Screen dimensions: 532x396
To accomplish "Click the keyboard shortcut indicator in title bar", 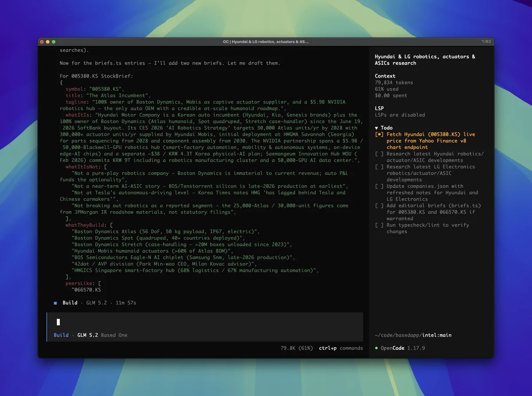I will pyautogui.click(x=486, y=42).
